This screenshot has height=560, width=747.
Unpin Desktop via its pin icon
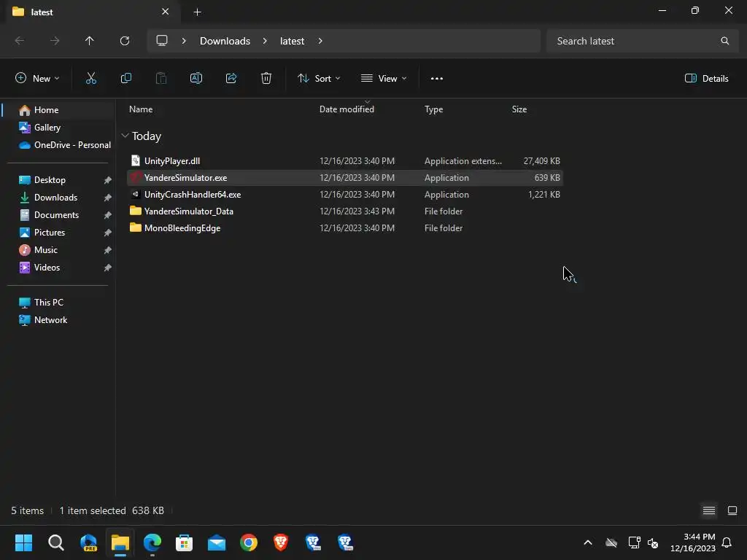[108, 180]
